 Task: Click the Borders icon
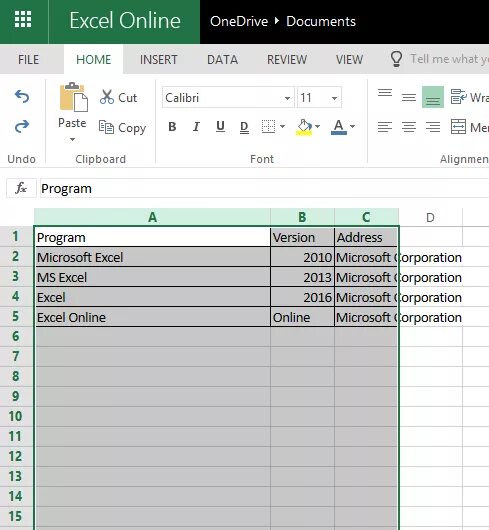tap(268, 127)
